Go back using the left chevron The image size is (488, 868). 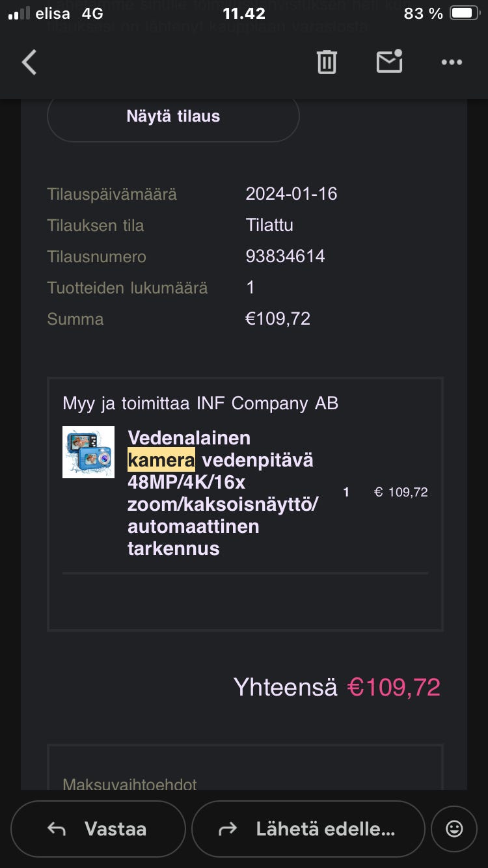pyautogui.click(x=29, y=62)
